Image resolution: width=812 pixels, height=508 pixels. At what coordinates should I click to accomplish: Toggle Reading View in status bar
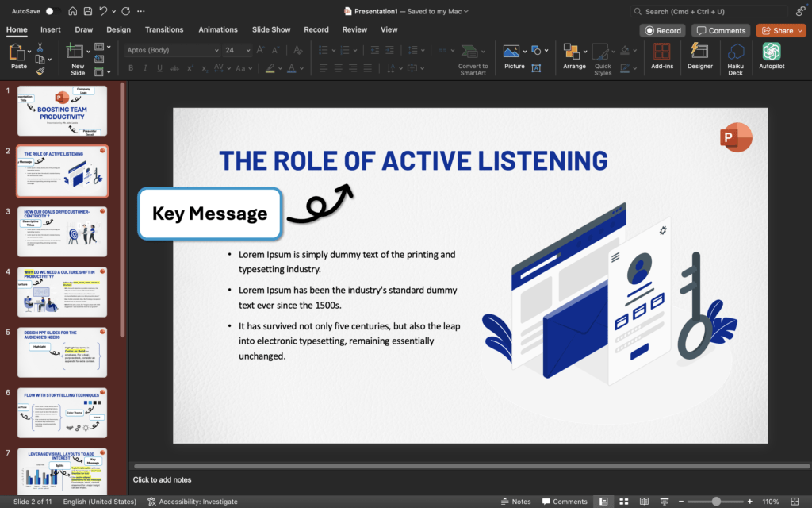642,502
